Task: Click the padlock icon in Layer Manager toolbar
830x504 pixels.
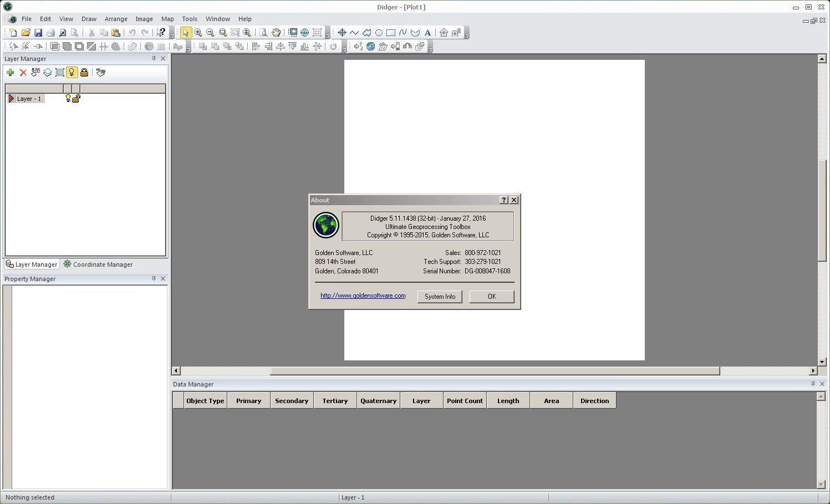Action: tap(84, 73)
